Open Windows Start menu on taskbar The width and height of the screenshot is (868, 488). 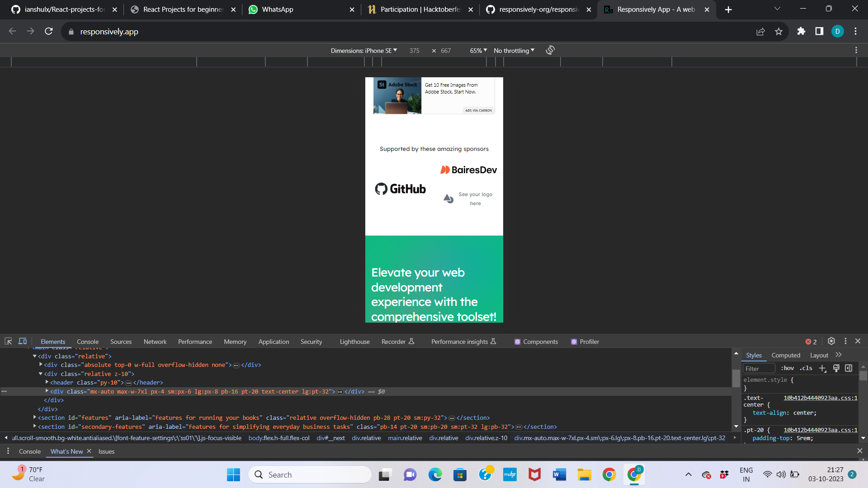click(233, 474)
